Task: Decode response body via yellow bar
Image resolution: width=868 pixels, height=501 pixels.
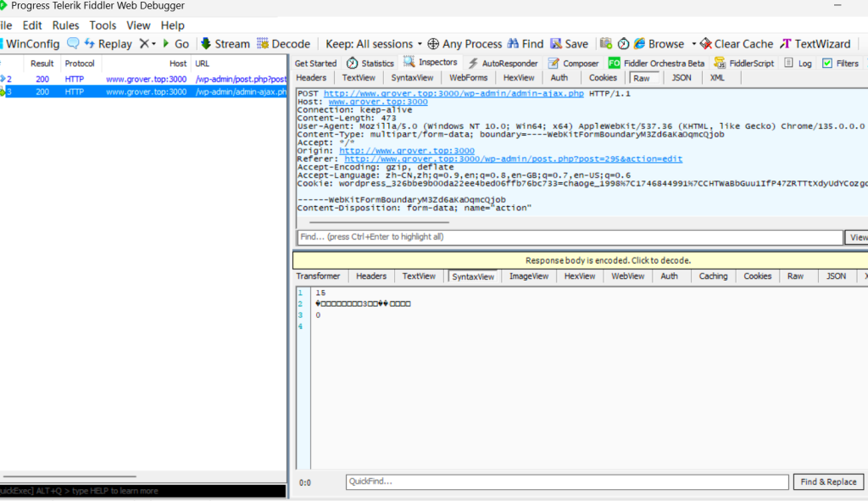Action: point(580,260)
